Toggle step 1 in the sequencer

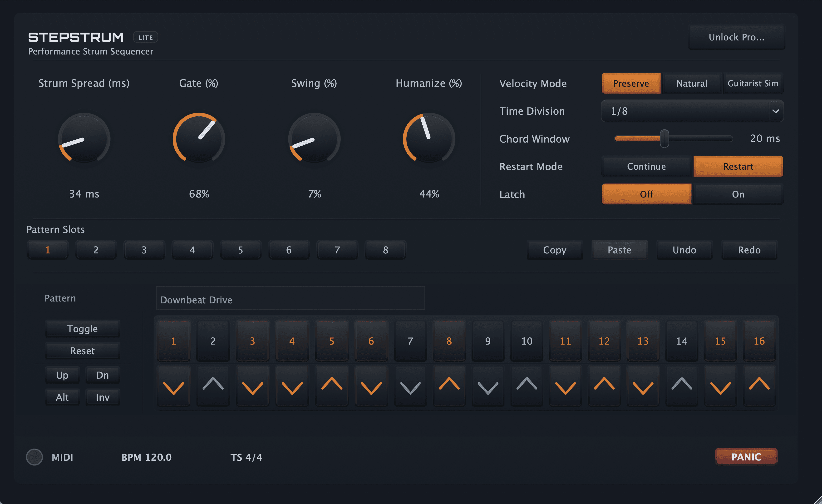point(173,341)
